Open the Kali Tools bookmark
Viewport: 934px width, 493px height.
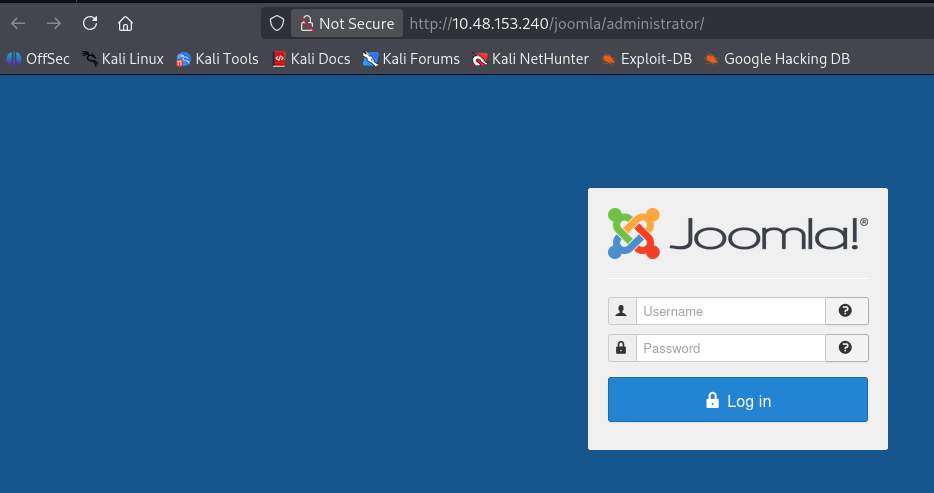click(x=217, y=59)
